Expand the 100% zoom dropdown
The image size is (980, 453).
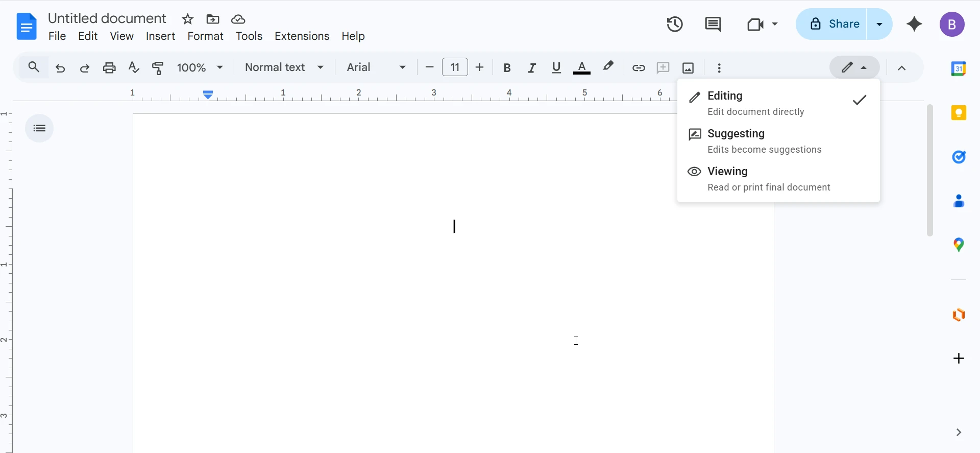(200, 67)
